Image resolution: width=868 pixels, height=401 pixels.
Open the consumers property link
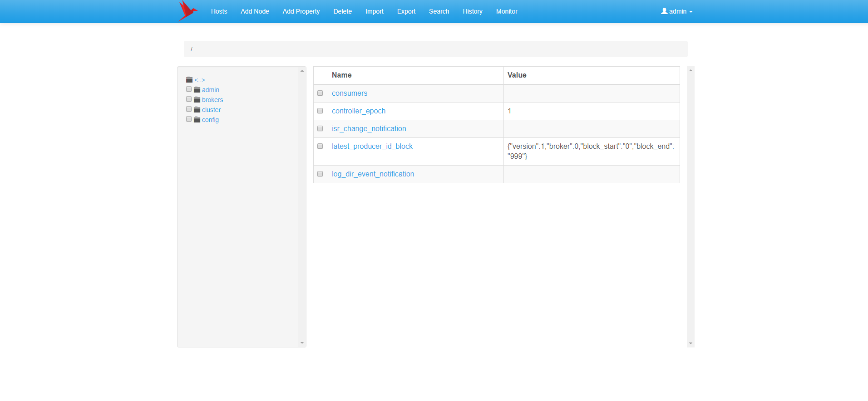pos(350,93)
